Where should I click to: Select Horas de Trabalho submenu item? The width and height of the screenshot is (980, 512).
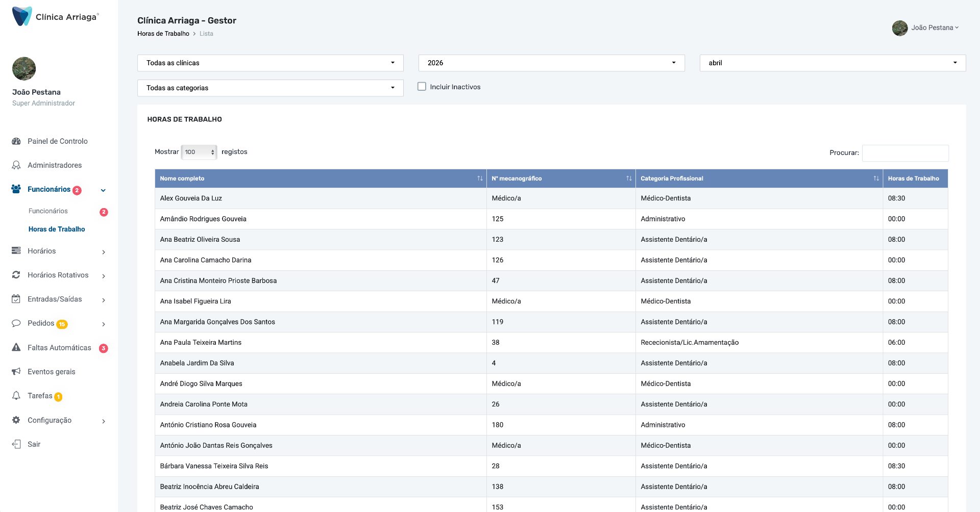[57, 229]
